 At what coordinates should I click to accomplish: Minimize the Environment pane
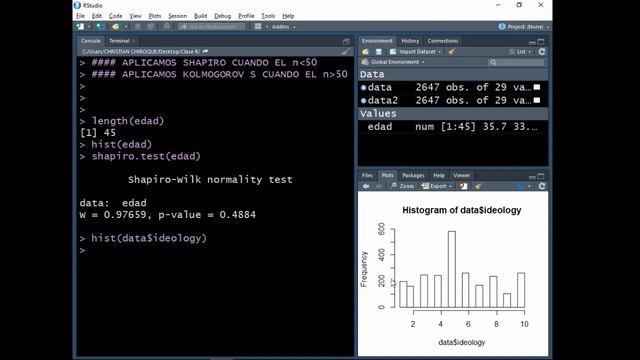click(532, 42)
